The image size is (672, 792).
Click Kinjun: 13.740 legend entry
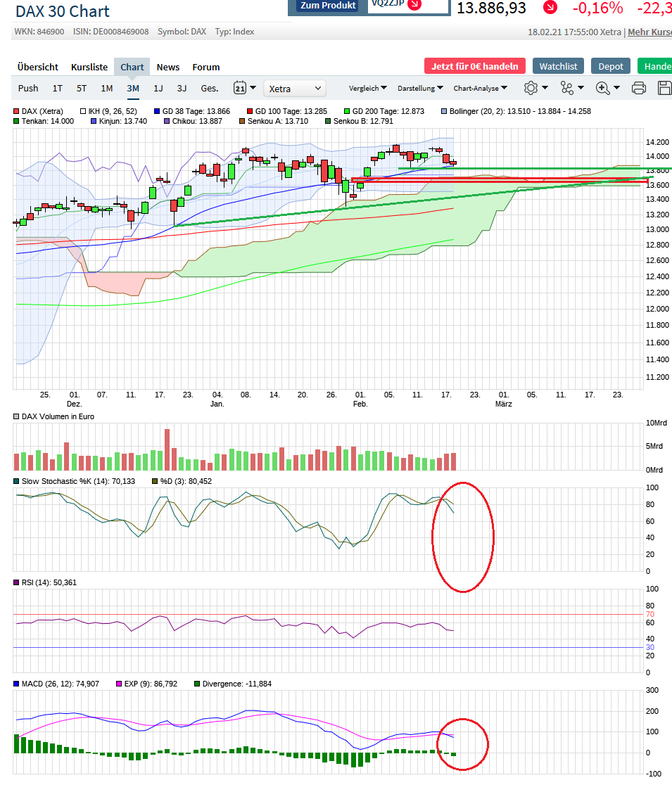[119, 121]
